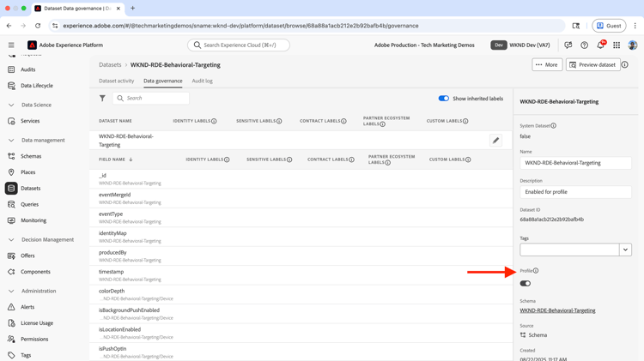Screen dimensions: 644x361
Task: Open the help question mark icon
Action: (x=584, y=45)
